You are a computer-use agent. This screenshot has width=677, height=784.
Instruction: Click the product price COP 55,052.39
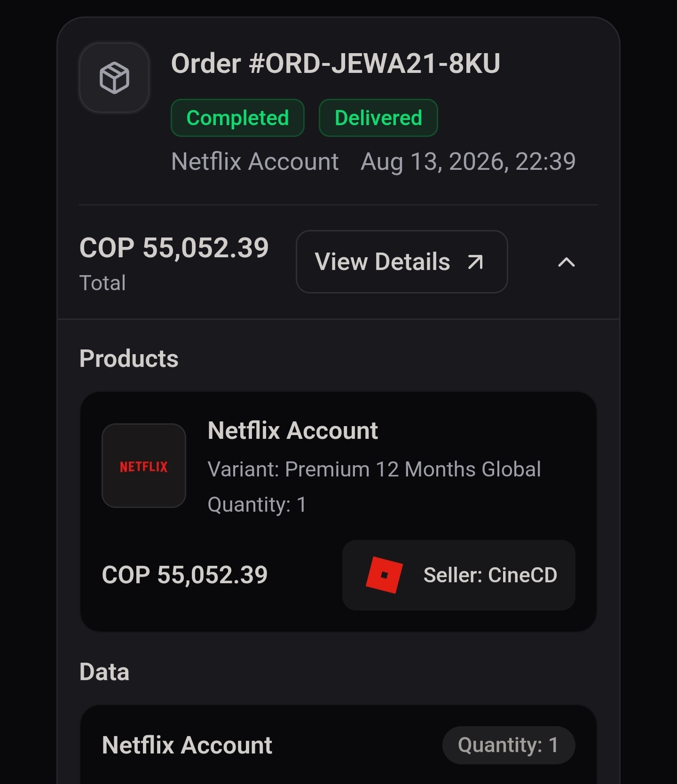[x=185, y=575]
